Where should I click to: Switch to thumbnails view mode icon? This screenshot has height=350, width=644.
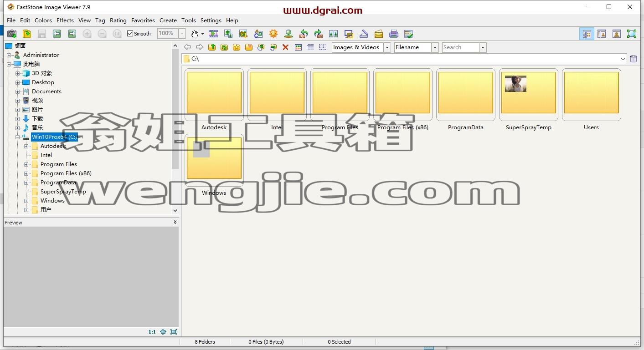299,47
